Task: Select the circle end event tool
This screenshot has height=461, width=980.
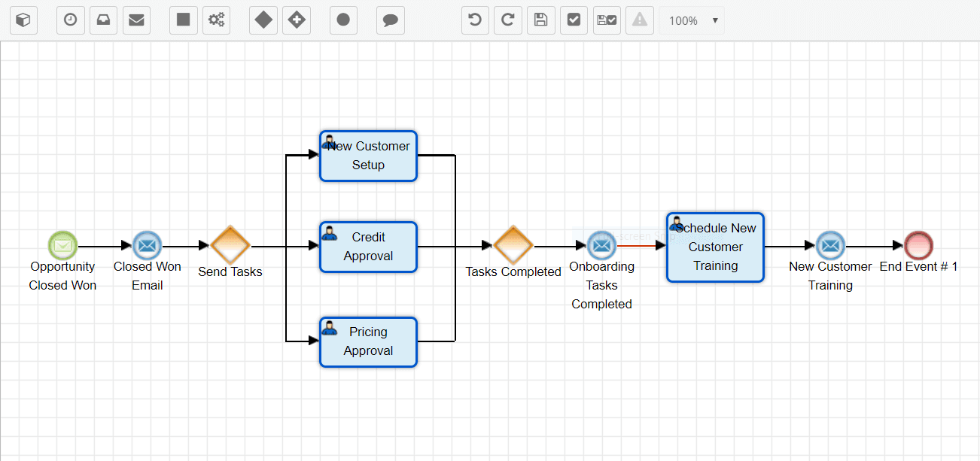Action: [x=343, y=20]
